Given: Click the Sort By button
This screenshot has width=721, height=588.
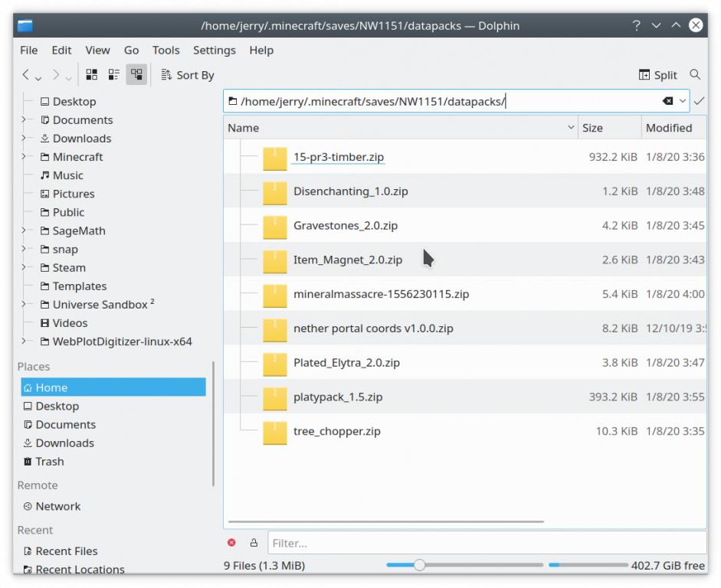Looking at the screenshot, I should coord(188,75).
